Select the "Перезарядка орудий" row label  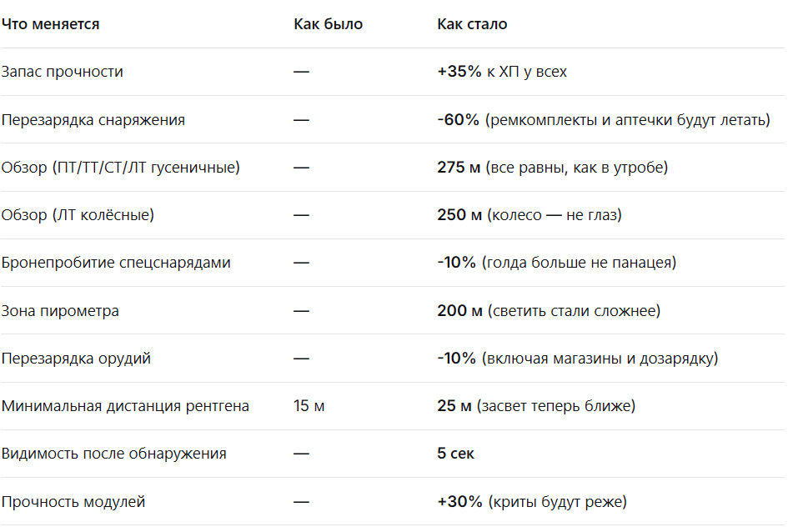[76, 359]
